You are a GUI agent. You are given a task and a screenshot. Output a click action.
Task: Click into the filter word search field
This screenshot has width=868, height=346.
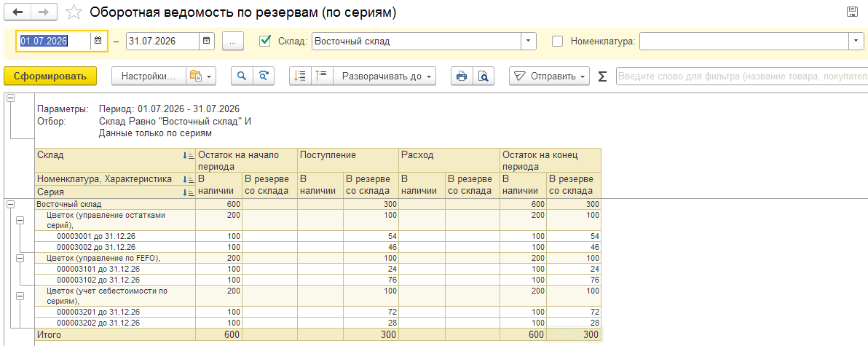pos(742,76)
